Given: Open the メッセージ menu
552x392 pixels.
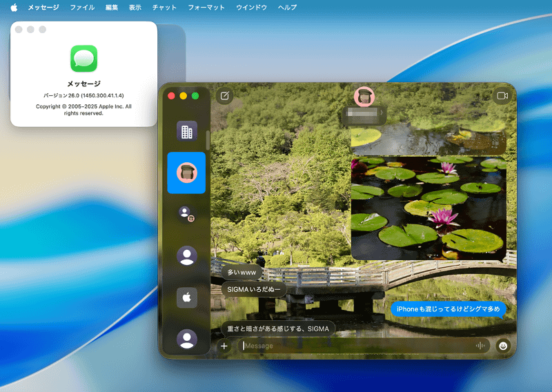Looking at the screenshot, I should (x=43, y=8).
